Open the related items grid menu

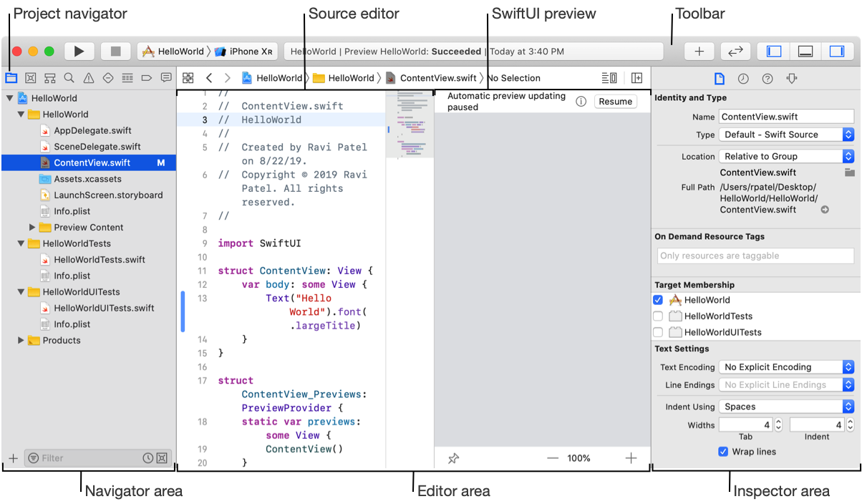pyautogui.click(x=188, y=78)
